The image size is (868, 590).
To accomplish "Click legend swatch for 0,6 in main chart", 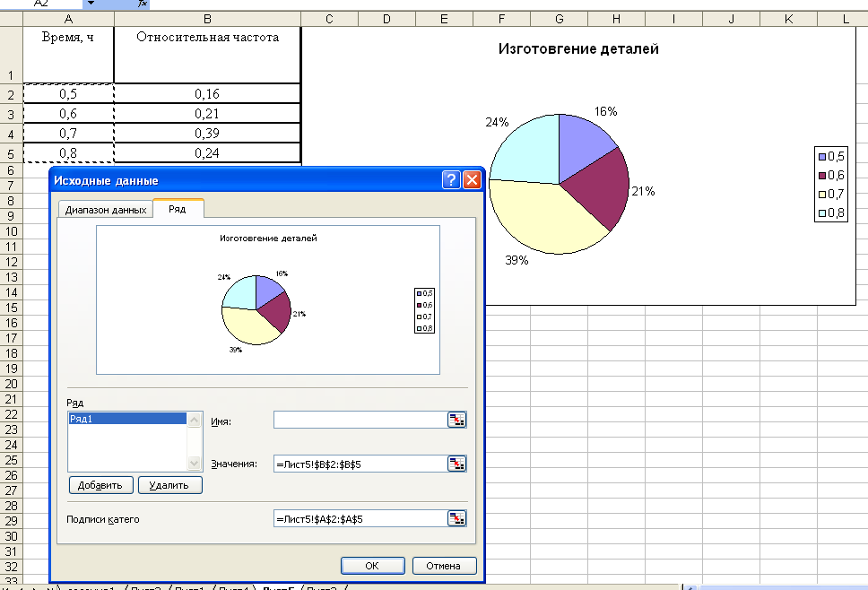I will pos(822,176).
